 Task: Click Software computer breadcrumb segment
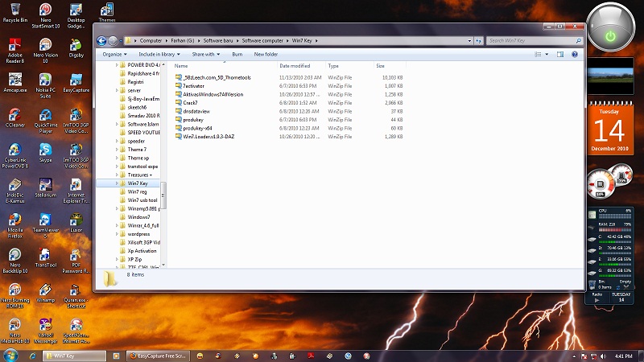click(262, 41)
